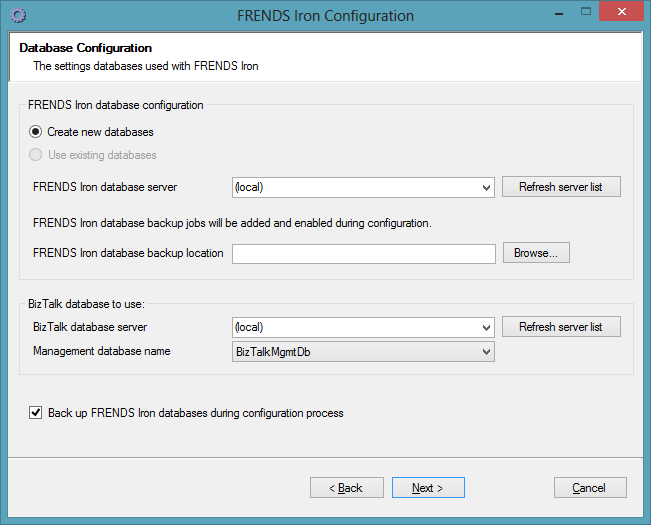Refresh server list for FRENDS Iron database
The image size is (651, 525).
click(x=561, y=187)
